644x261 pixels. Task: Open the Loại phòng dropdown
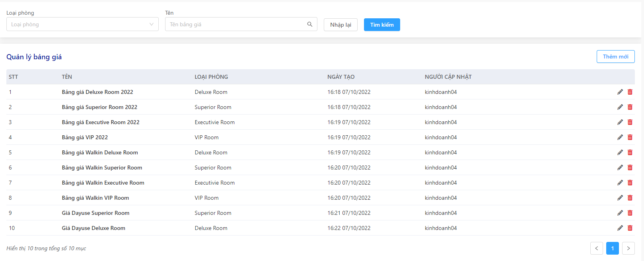pyautogui.click(x=82, y=24)
